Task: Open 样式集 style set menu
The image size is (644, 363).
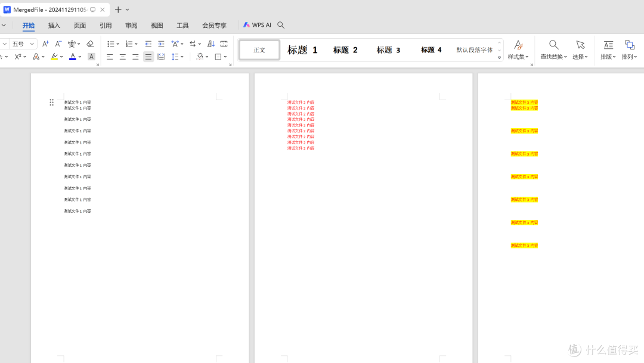Action: [x=518, y=49]
